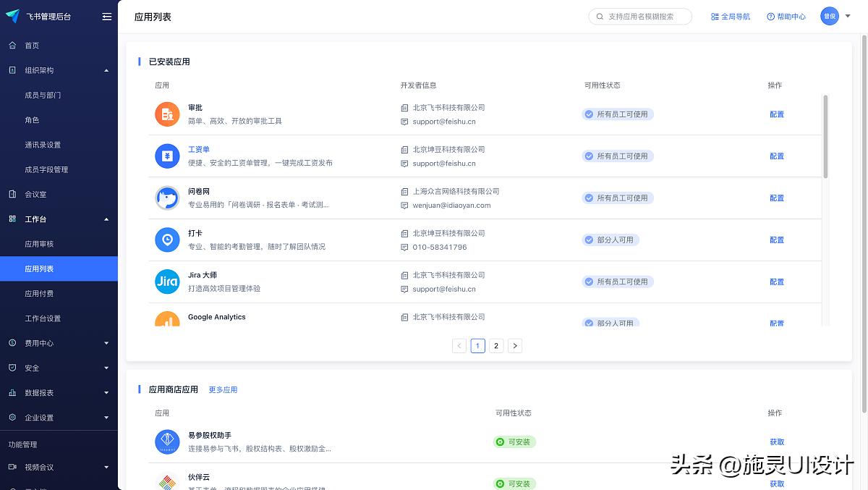Open the 打卡 attendance app icon

[167, 240]
